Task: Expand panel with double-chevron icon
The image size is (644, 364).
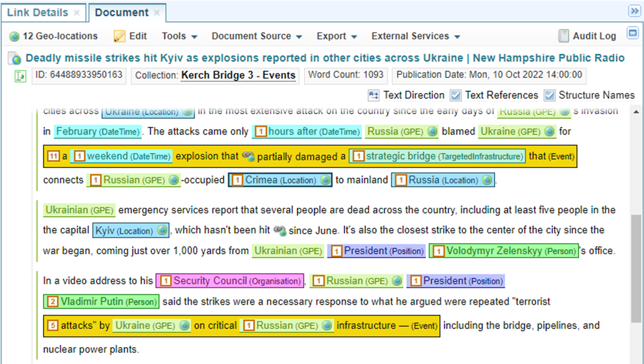Action: [634, 11]
